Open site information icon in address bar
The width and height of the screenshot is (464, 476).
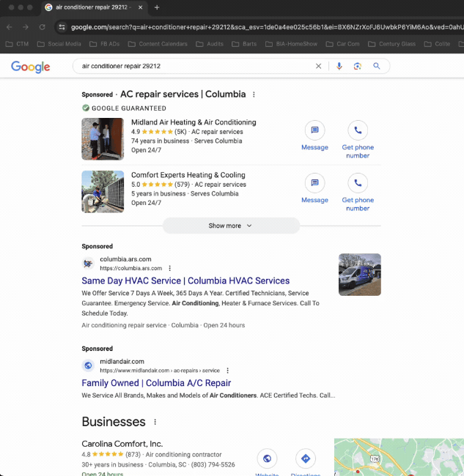62,27
